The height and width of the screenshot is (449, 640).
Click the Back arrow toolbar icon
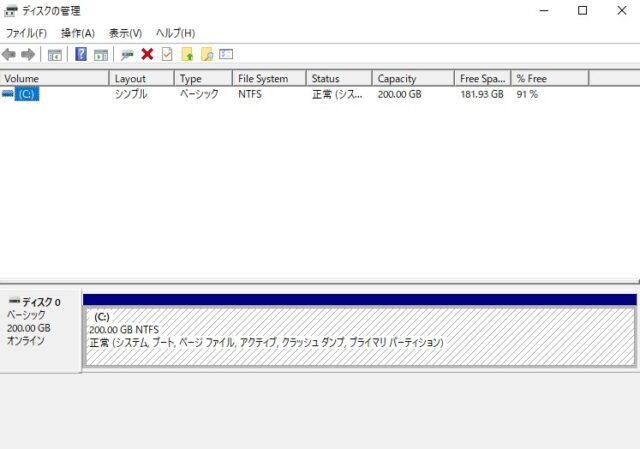(9, 54)
